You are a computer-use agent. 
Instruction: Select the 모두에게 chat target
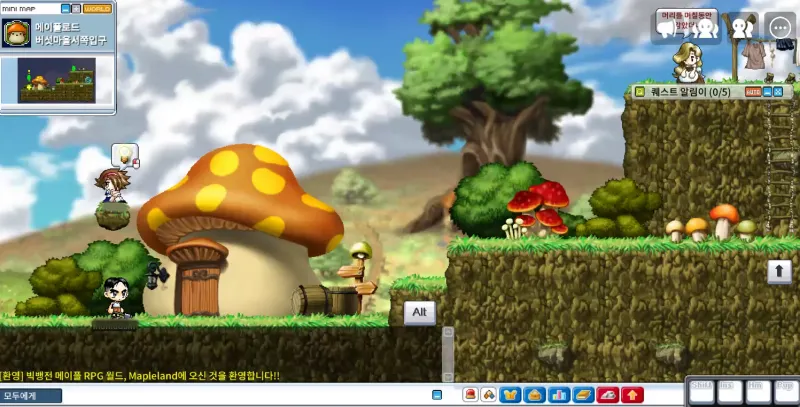pyautogui.click(x=31, y=396)
